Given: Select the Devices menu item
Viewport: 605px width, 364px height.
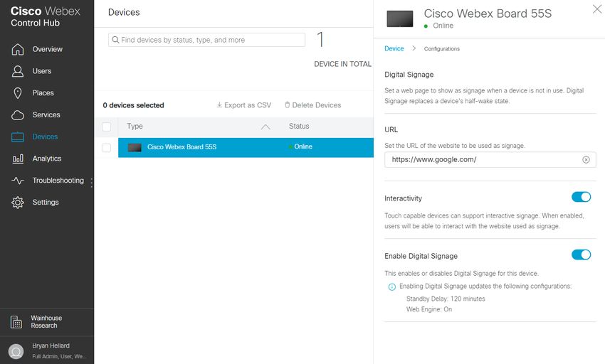Looking at the screenshot, I should tap(45, 137).
